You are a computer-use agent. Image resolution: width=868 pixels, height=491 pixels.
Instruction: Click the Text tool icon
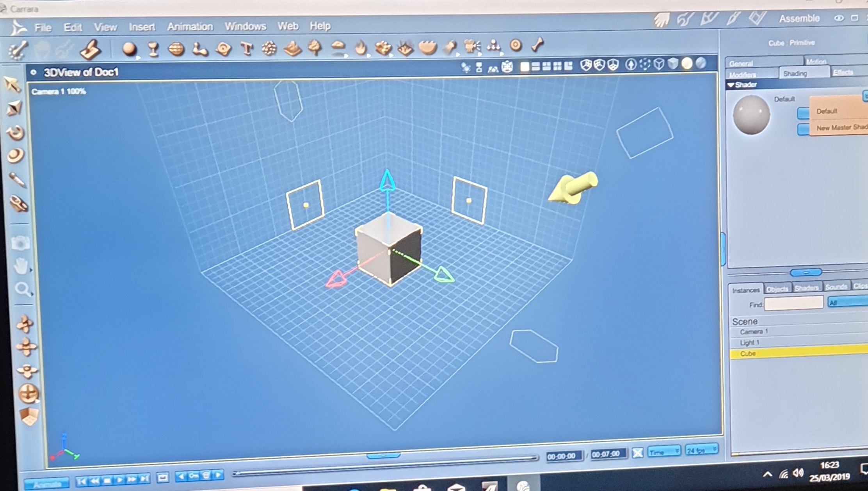[246, 49]
